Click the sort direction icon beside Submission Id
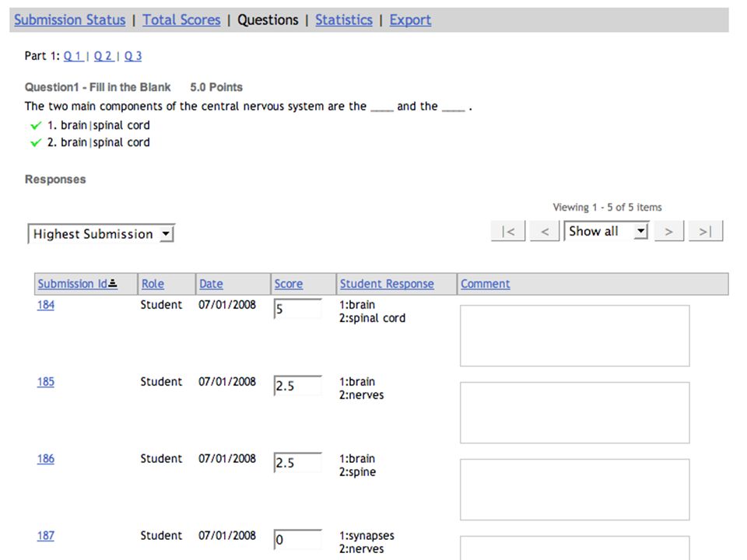The width and height of the screenshot is (747, 560). (113, 283)
